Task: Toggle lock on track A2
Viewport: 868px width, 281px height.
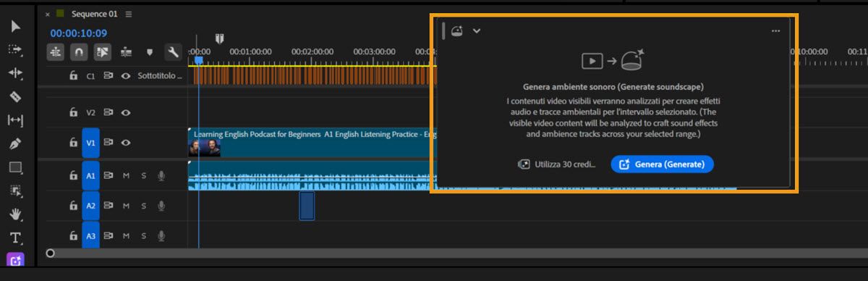Action: pyautogui.click(x=73, y=206)
